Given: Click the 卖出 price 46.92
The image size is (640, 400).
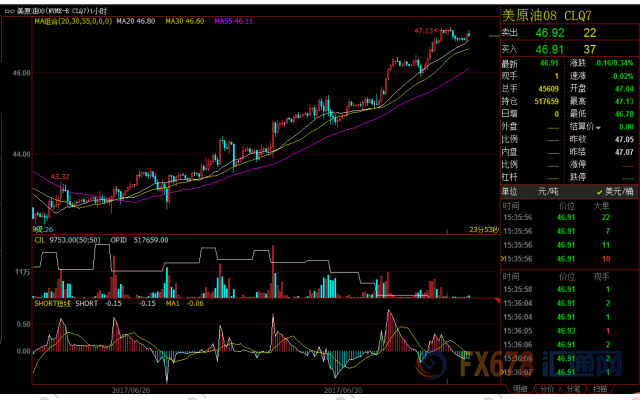Looking at the screenshot, I should pyautogui.click(x=550, y=33).
